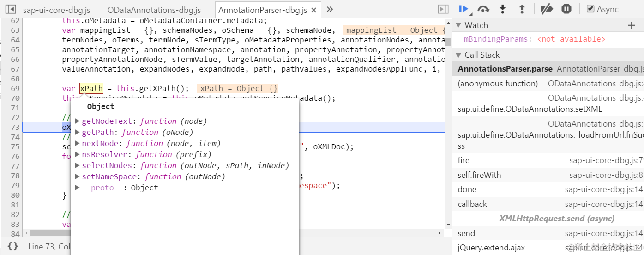Image resolution: width=644 pixels, height=255 pixels.
Task: Resume script execution
Action: (x=464, y=9)
